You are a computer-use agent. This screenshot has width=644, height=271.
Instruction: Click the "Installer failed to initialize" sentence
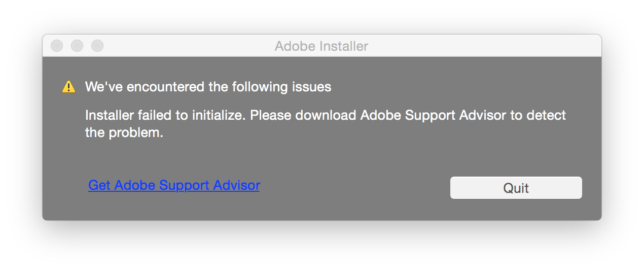pyautogui.click(x=165, y=115)
